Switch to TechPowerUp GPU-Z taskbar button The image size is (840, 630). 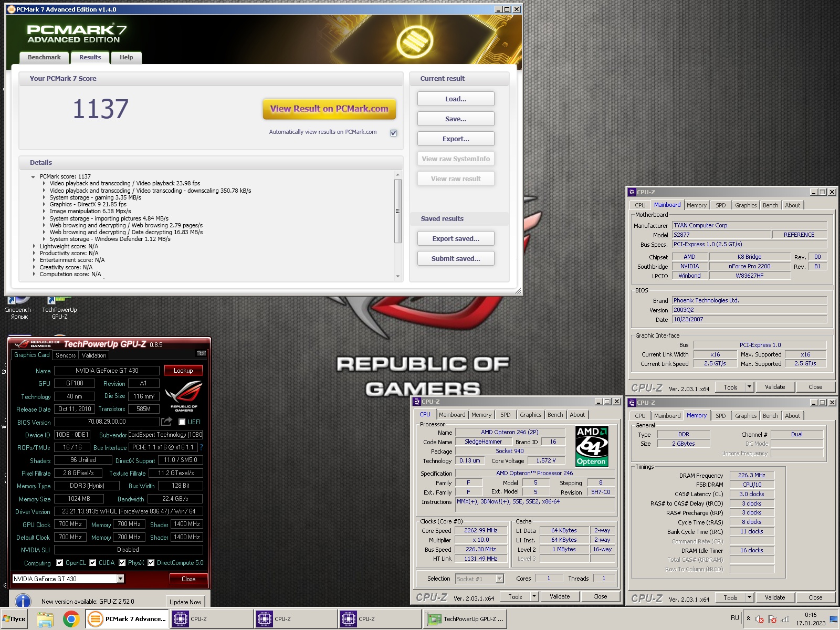(466, 619)
